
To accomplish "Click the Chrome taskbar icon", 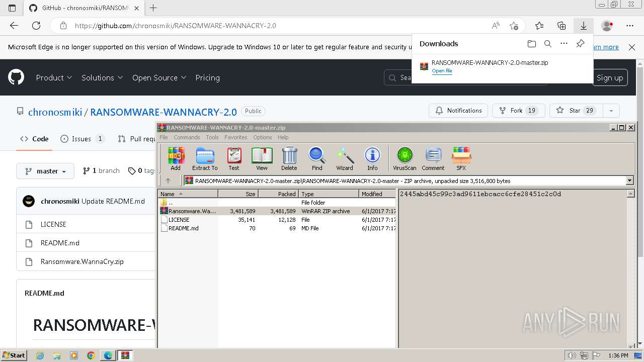I will pyautogui.click(x=91, y=355).
